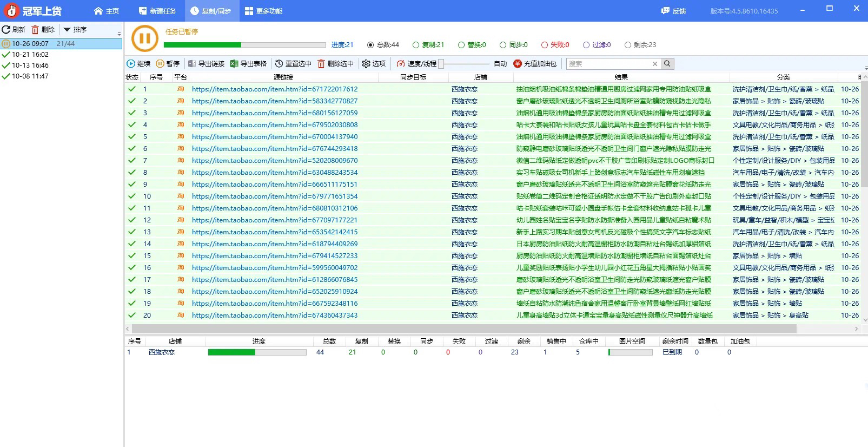Select the 剩余:23 radio filter
The width and height of the screenshot is (868, 447).
[628, 45]
